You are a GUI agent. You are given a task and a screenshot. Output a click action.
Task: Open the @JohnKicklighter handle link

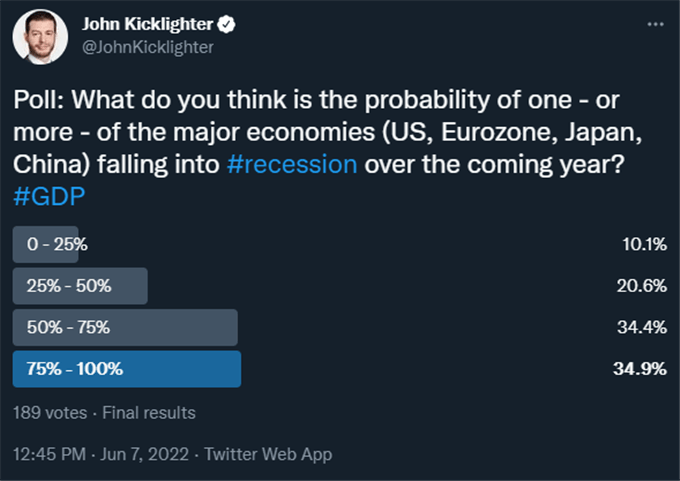(148, 47)
